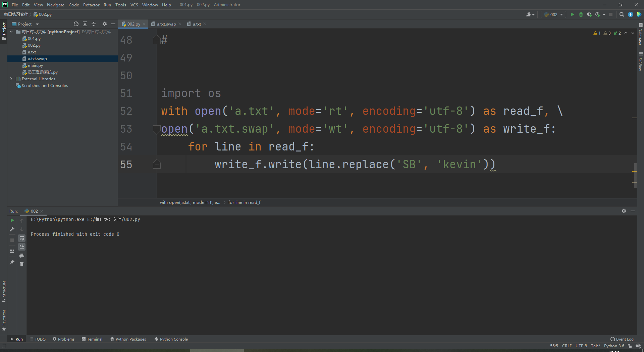Toggle tool window bars icon at bottom-left
This screenshot has height=352, width=644.
point(4,346)
